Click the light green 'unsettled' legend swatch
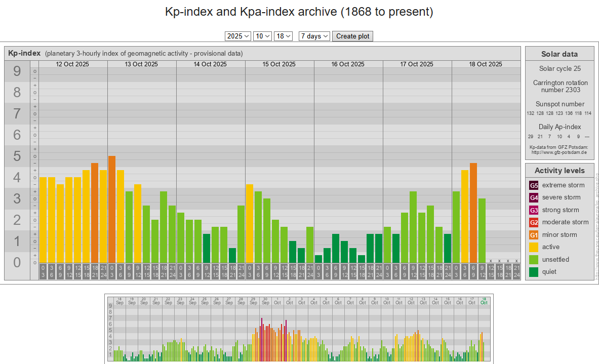599x364 pixels. pyautogui.click(x=534, y=259)
